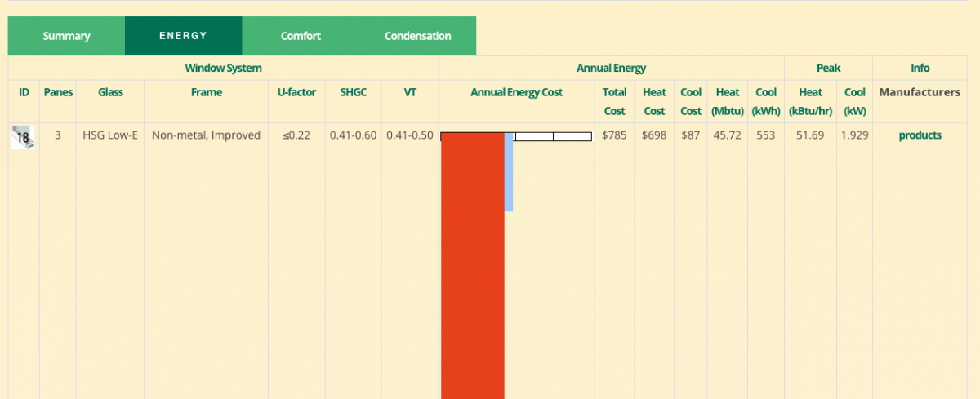This screenshot has width=980, height=399.
Task: Click the Annual Energy Cost column header
Action: tap(516, 92)
